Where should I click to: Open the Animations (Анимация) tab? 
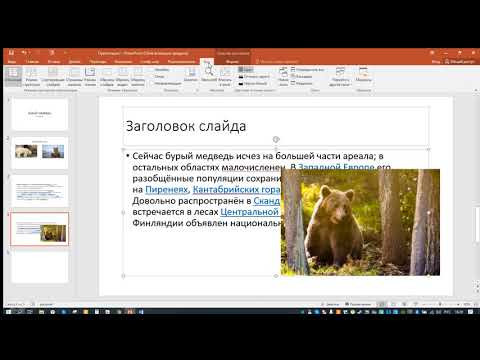tap(123, 61)
